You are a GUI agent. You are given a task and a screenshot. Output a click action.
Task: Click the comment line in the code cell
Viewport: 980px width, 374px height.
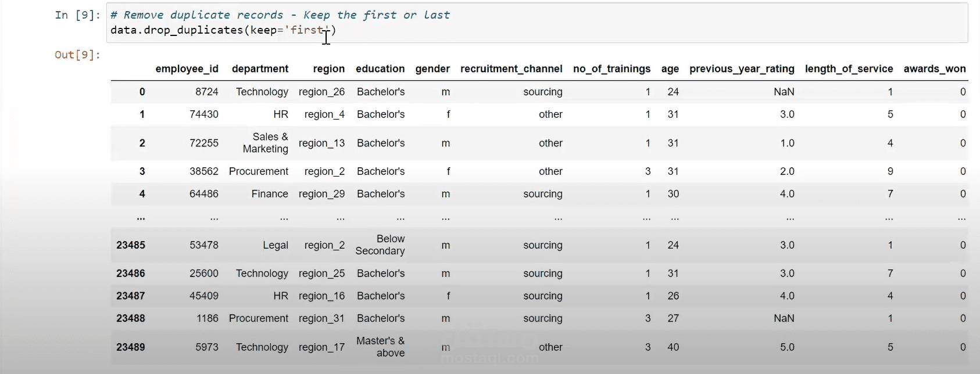click(x=280, y=15)
